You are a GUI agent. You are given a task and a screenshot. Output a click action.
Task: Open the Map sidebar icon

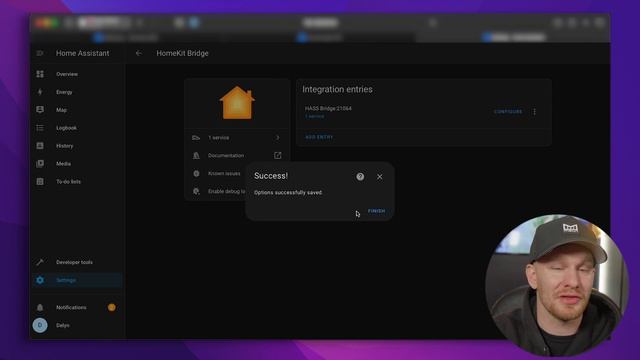pos(40,110)
